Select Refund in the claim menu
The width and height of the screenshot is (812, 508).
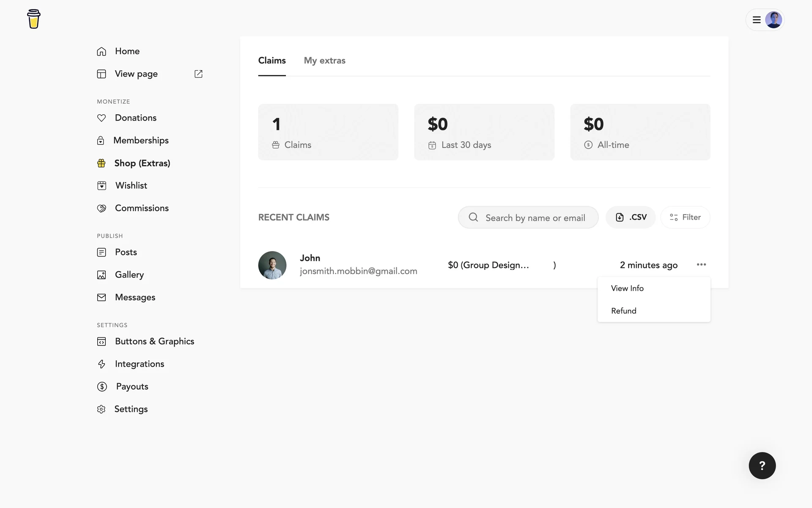pos(623,311)
